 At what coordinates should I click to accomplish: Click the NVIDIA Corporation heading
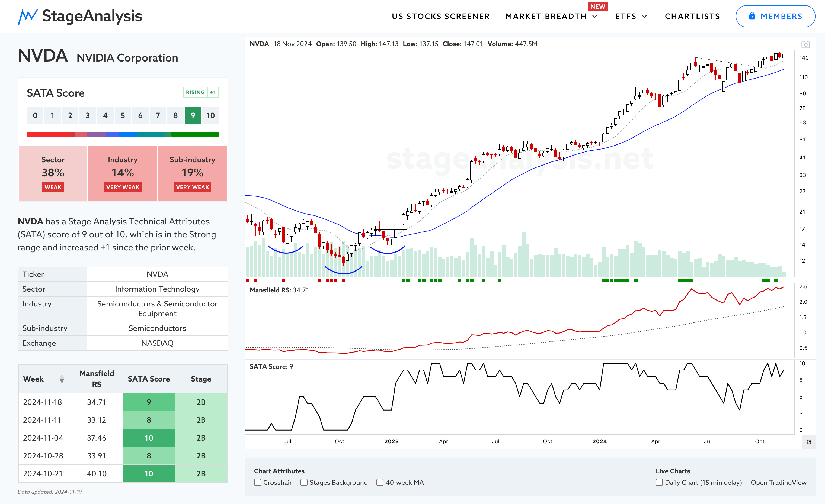[127, 58]
